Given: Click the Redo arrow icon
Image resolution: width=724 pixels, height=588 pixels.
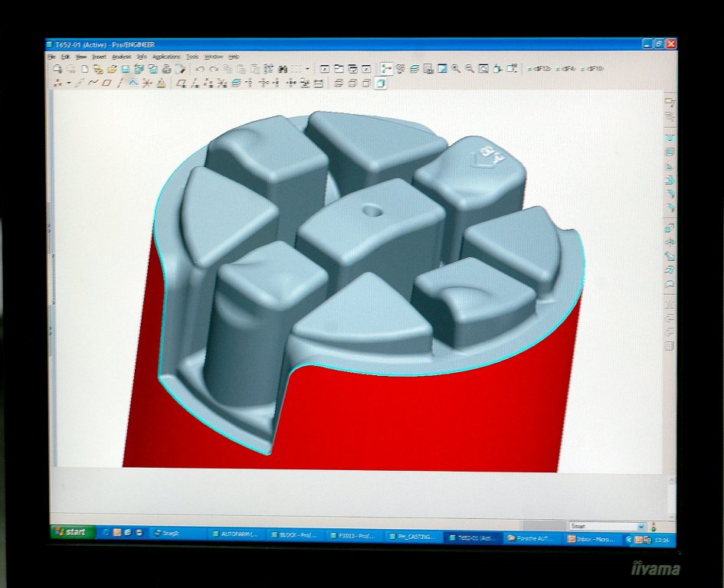Looking at the screenshot, I should pyautogui.click(x=214, y=69).
